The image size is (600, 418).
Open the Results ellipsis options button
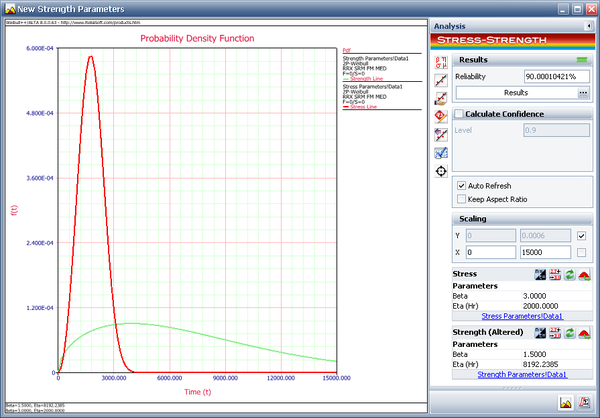(x=582, y=93)
